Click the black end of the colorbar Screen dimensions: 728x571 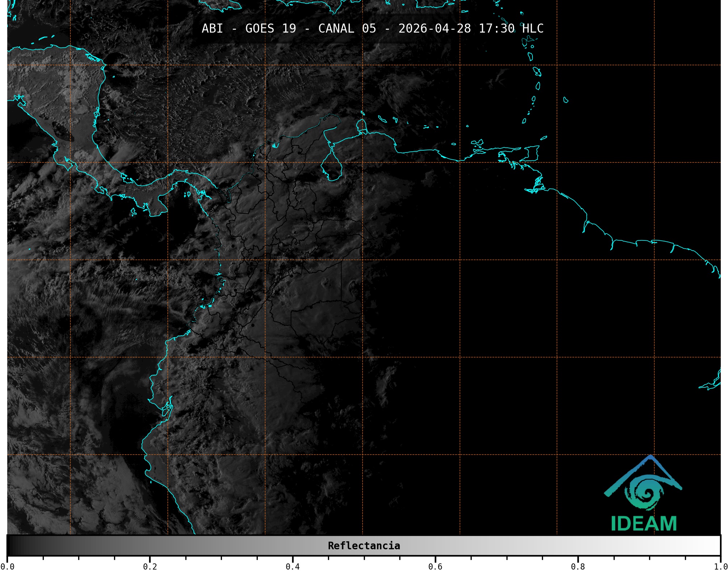click(11, 546)
